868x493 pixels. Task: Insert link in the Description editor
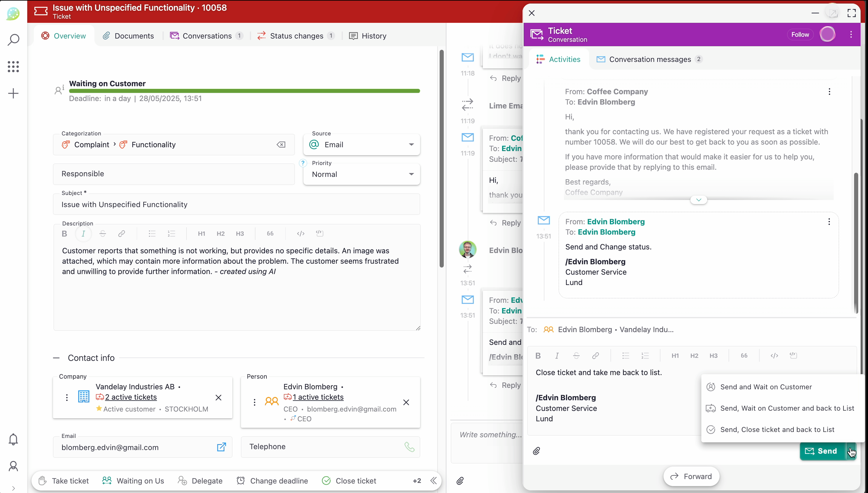pyautogui.click(x=121, y=234)
